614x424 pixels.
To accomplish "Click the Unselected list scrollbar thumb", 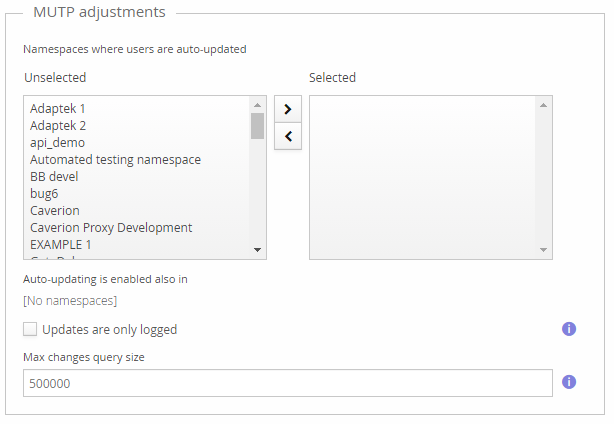I will point(257,126).
